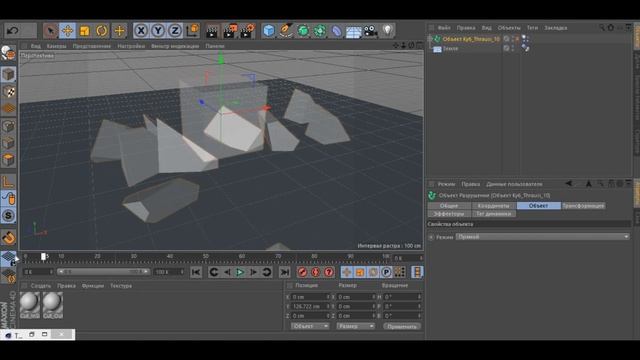640x360 pixels.
Task: Activate the Rotate tool
Action: pos(102,31)
